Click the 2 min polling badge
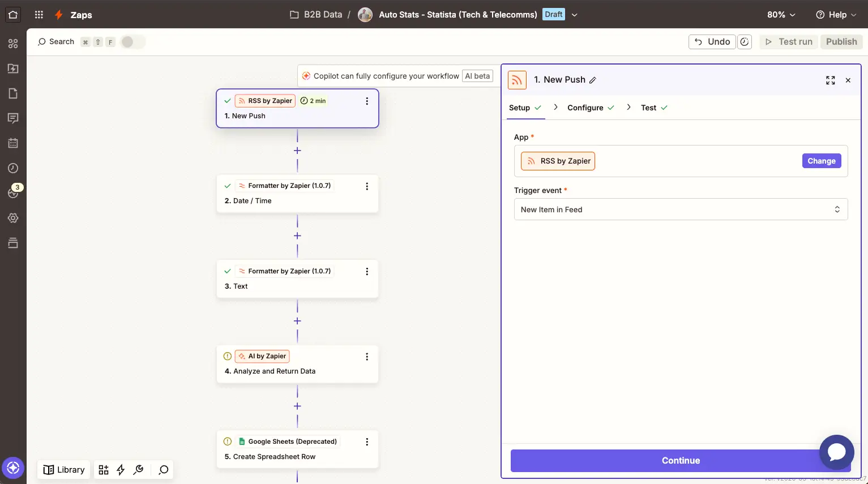 coord(313,101)
